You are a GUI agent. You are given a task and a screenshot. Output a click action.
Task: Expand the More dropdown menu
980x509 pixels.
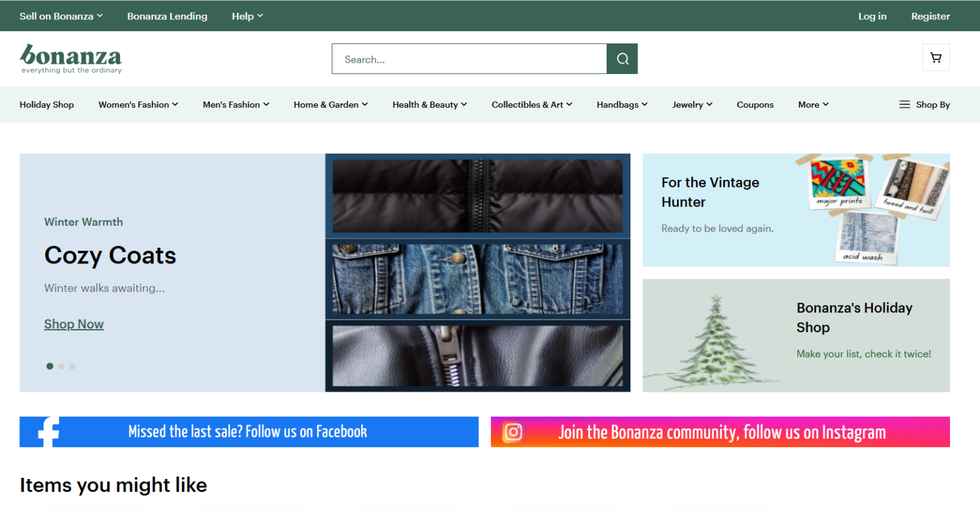click(x=812, y=104)
